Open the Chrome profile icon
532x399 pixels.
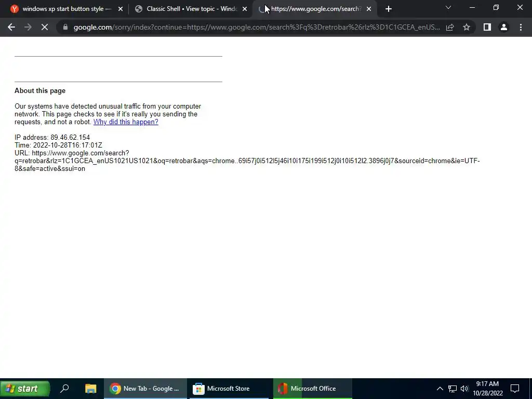pyautogui.click(x=504, y=27)
